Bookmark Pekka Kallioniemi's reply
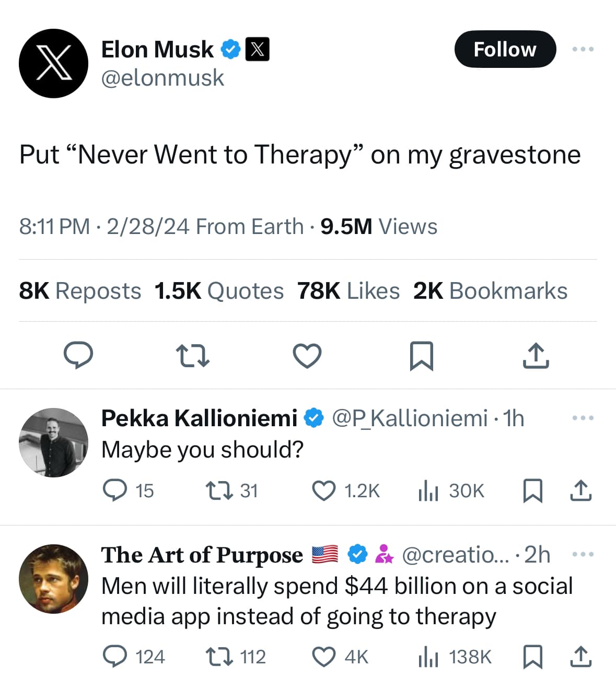 coord(533,490)
